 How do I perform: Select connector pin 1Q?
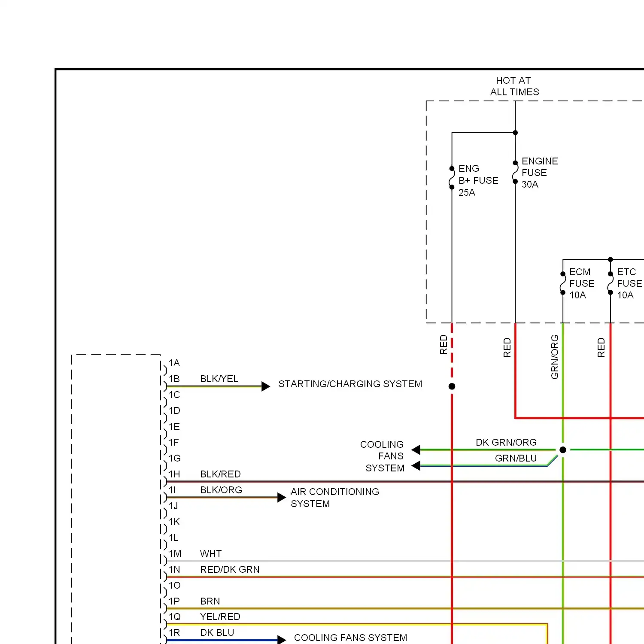(175, 617)
